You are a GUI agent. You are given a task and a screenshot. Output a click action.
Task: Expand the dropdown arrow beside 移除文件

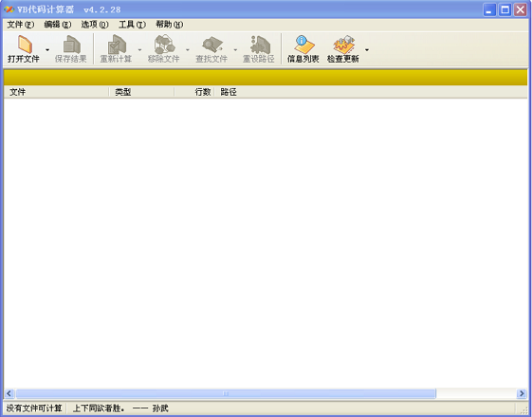point(187,50)
